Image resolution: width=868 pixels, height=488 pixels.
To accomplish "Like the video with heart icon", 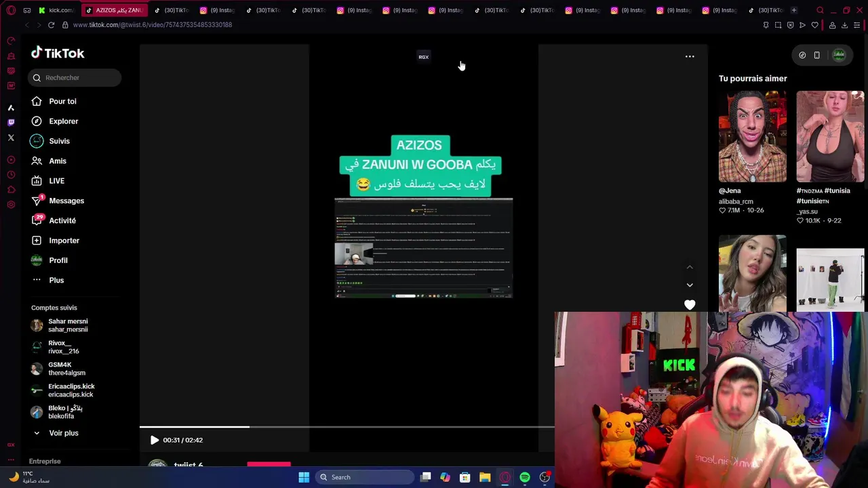I will tap(690, 305).
